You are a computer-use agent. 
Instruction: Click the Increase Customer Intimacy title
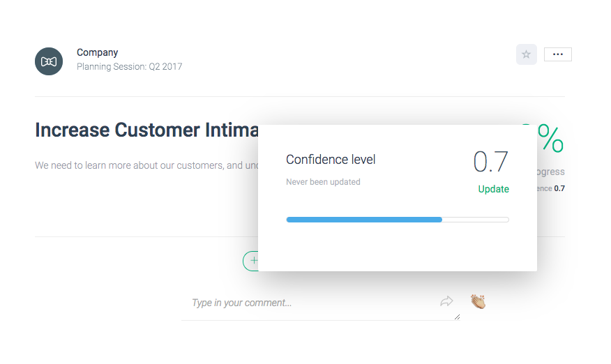point(146,130)
